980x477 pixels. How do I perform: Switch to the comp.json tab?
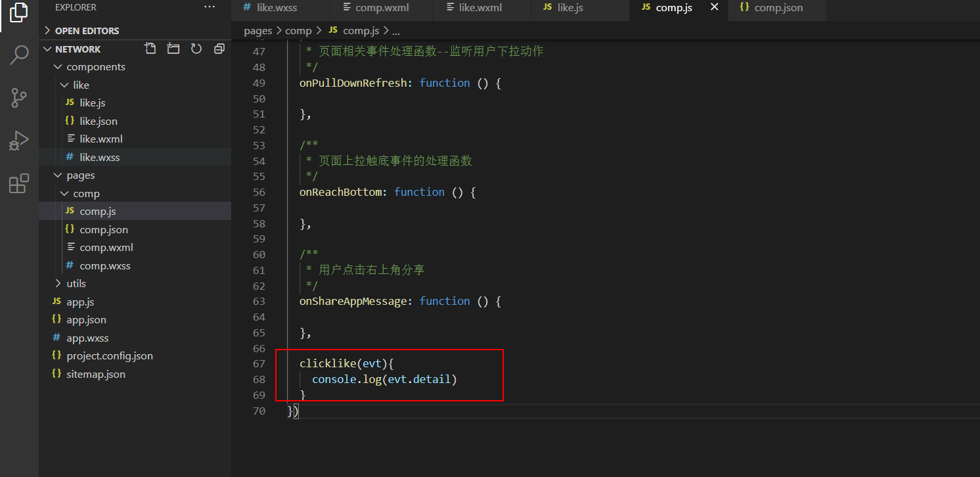pyautogui.click(x=777, y=8)
